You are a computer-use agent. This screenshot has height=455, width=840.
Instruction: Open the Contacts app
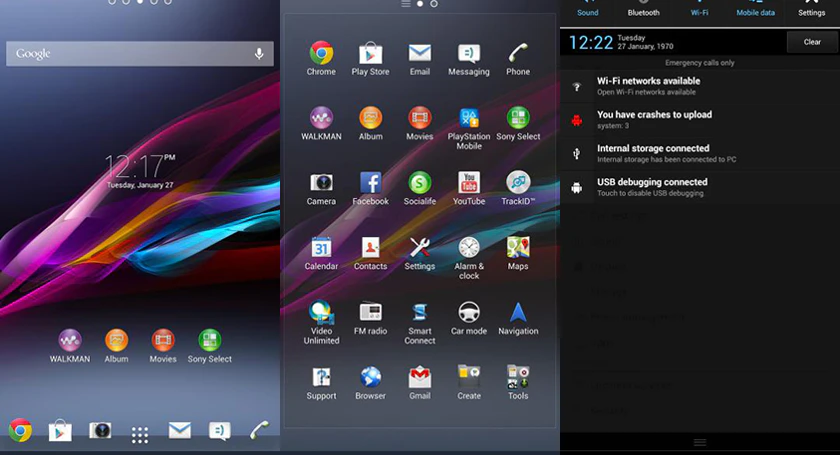(370, 252)
